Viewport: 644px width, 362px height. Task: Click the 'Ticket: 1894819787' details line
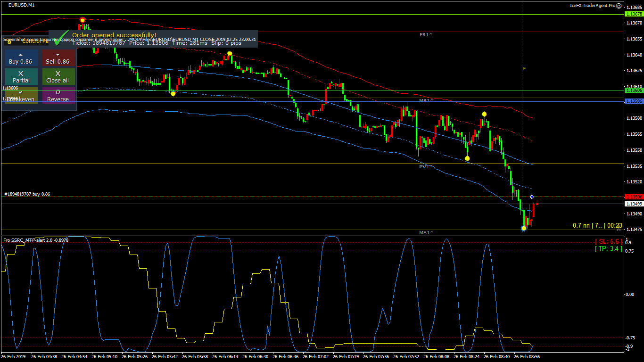click(157, 43)
